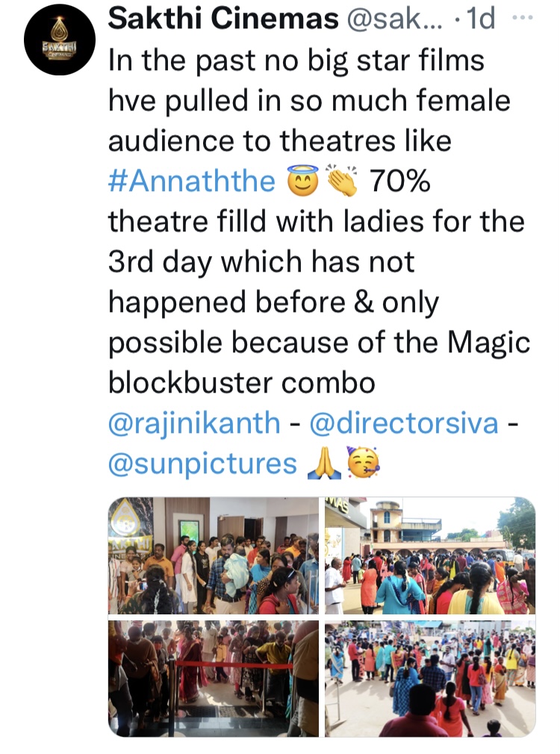Screen dimensions: 560x754
Task: Open the top-right outdoor crowd photo
Action: [x=430, y=555]
